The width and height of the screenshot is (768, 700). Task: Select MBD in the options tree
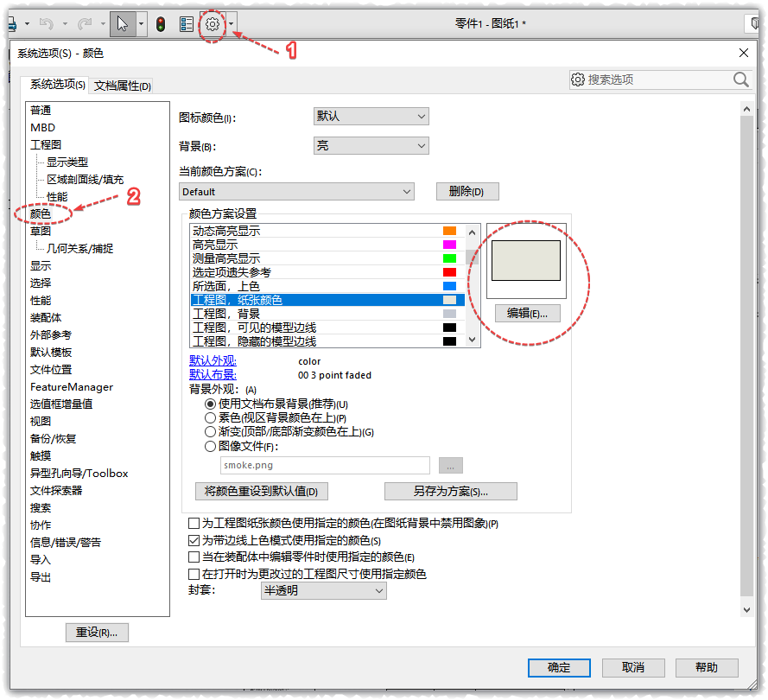(42, 127)
